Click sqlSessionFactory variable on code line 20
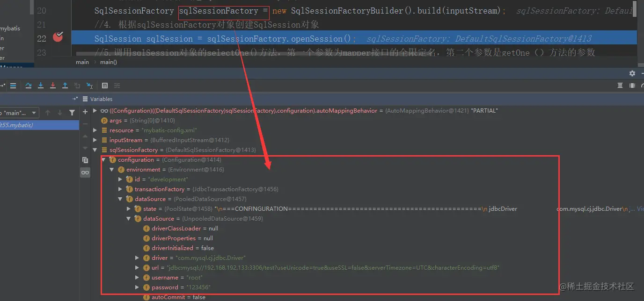Viewport: 644px width, 301px height. tap(218, 10)
